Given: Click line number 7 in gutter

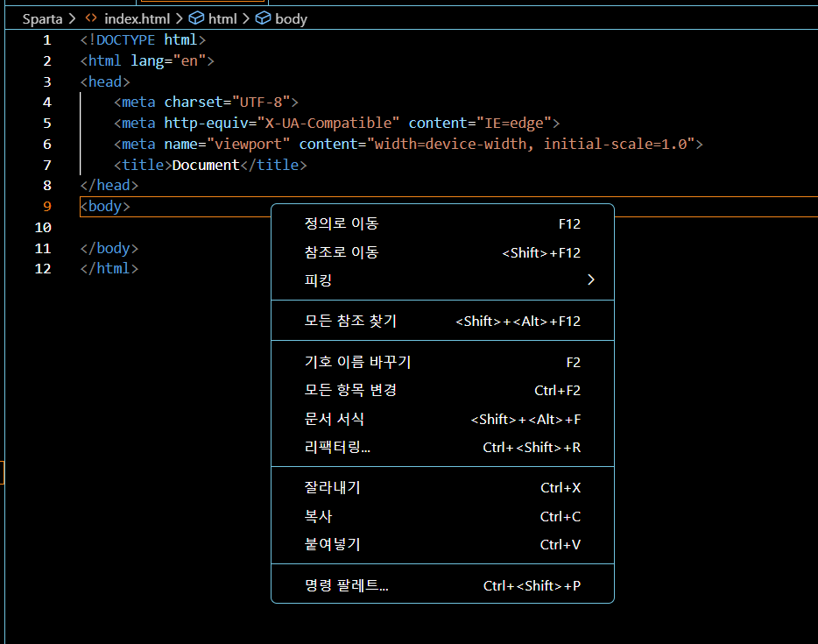Looking at the screenshot, I should coord(47,165).
